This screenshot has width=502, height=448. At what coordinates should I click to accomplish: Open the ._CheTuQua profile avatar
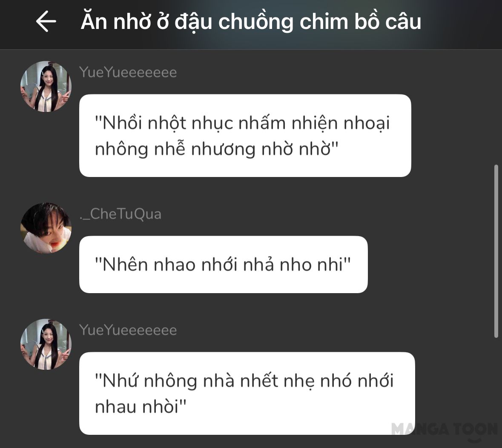[x=46, y=228]
